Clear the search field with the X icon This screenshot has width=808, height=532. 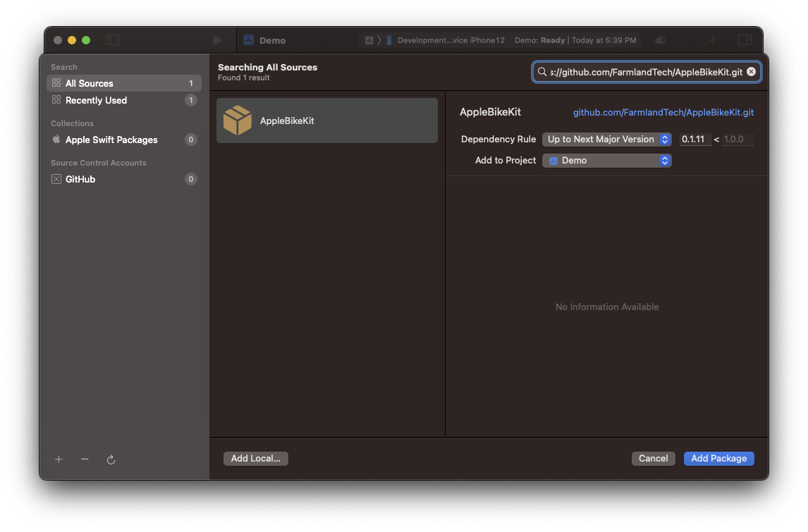pos(751,72)
